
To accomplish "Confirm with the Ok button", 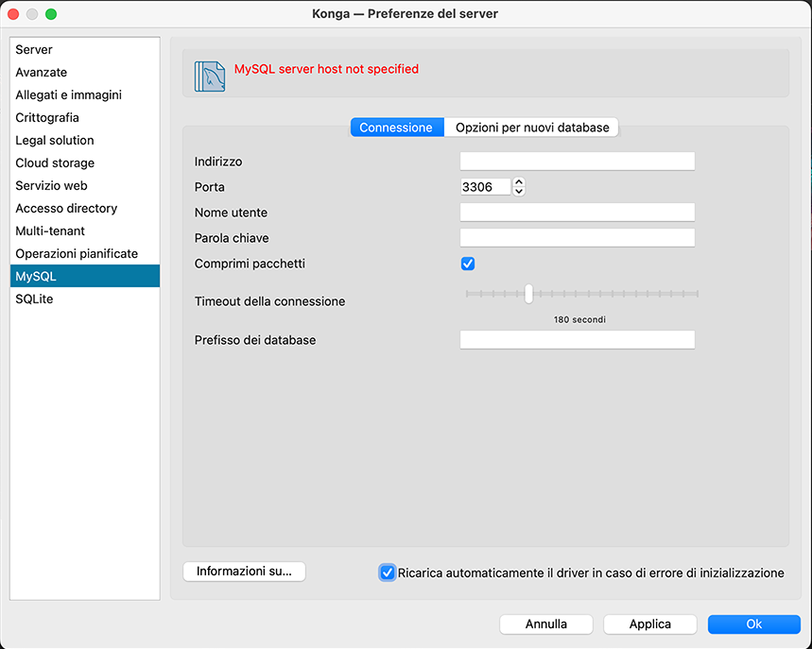I will tap(753, 623).
